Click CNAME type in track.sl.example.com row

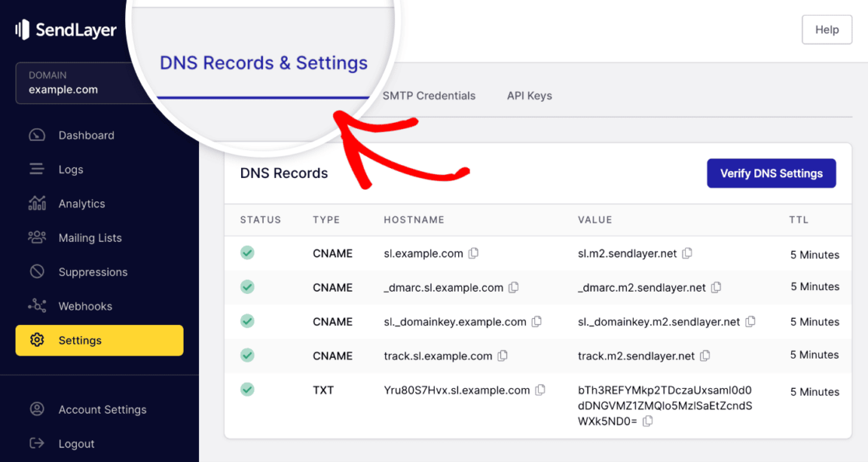pyautogui.click(x=333, y=355)
